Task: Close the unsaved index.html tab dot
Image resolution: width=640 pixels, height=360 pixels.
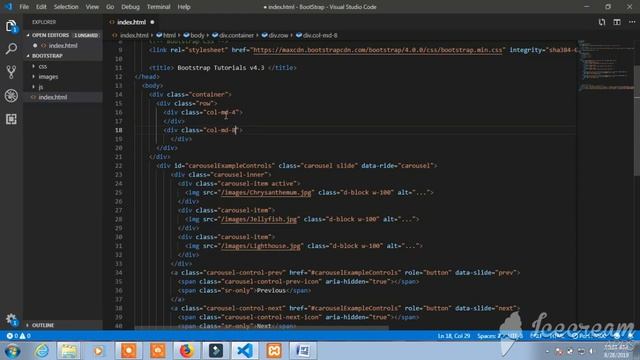Action: (x=152, y=22)
